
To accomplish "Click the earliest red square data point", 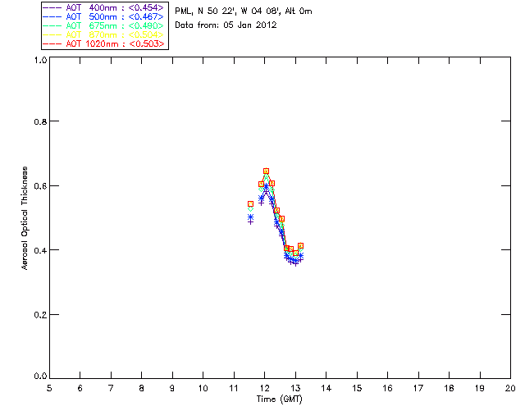I will [250, 204].
